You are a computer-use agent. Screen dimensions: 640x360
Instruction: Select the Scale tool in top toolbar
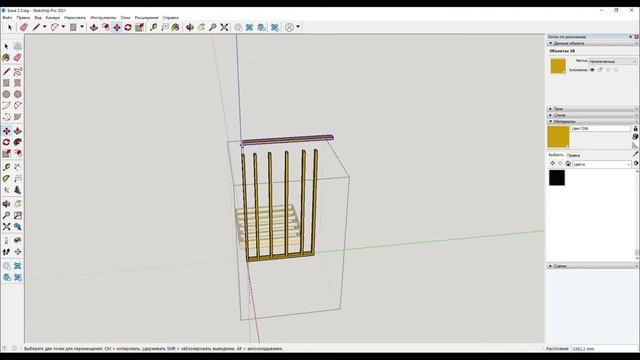(x=140, y=27)
